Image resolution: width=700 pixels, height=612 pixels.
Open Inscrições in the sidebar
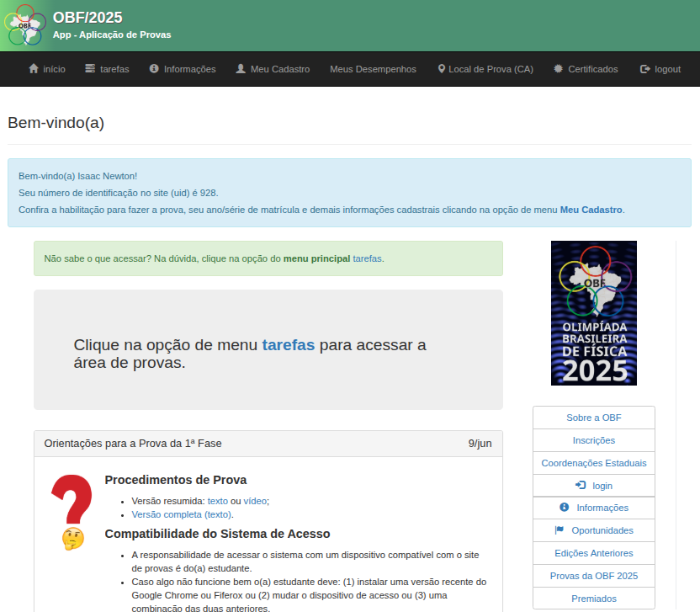coord(594,440)
